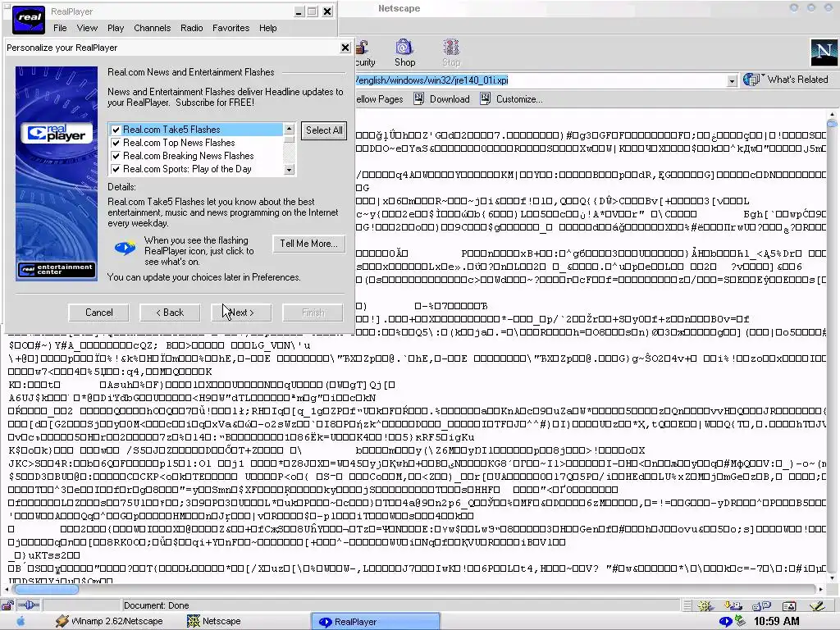Click flashes list scroll down arrow
The width and height of the screenshot is (840, 630).
[x=290, y=170]
